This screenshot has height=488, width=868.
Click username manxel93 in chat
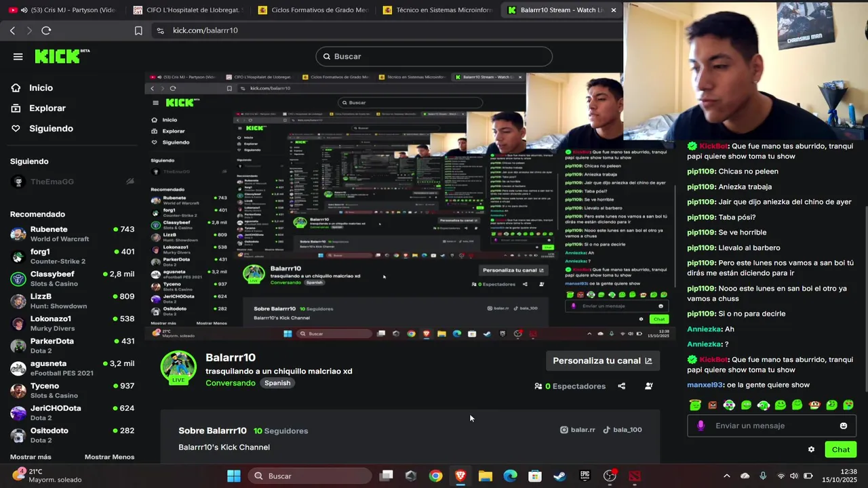coord(705,385)
